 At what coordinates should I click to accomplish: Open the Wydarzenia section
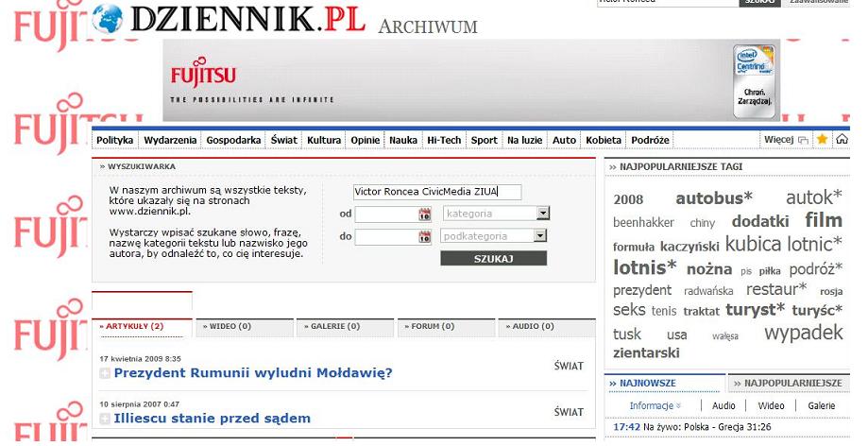170,140
